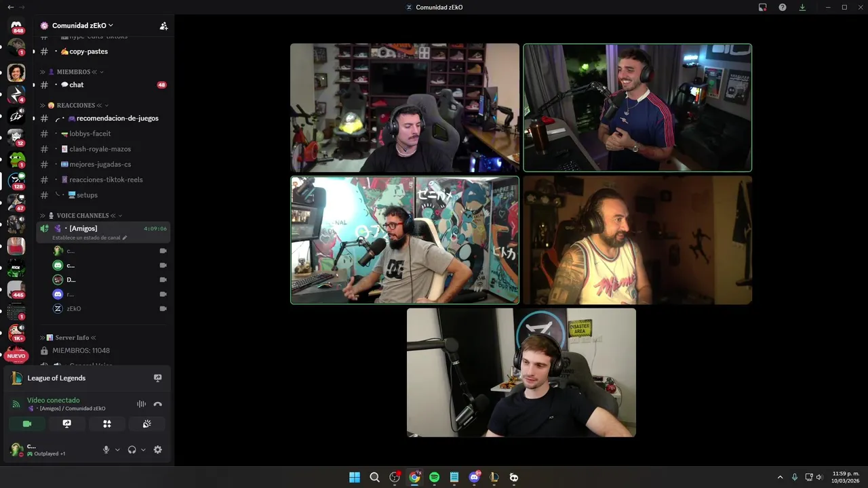Screen dimensions: 868x488
Task: Open the server icon showing 1K+ badge
Action: pos(16,333)
